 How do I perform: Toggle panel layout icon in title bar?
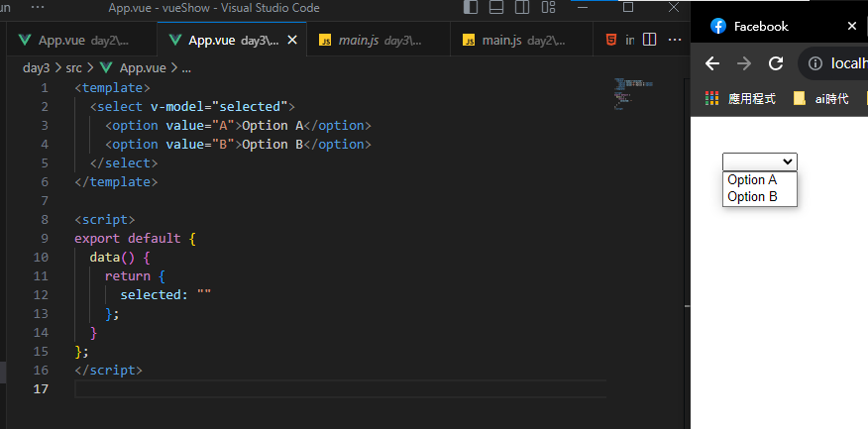[x=496, y=8]
